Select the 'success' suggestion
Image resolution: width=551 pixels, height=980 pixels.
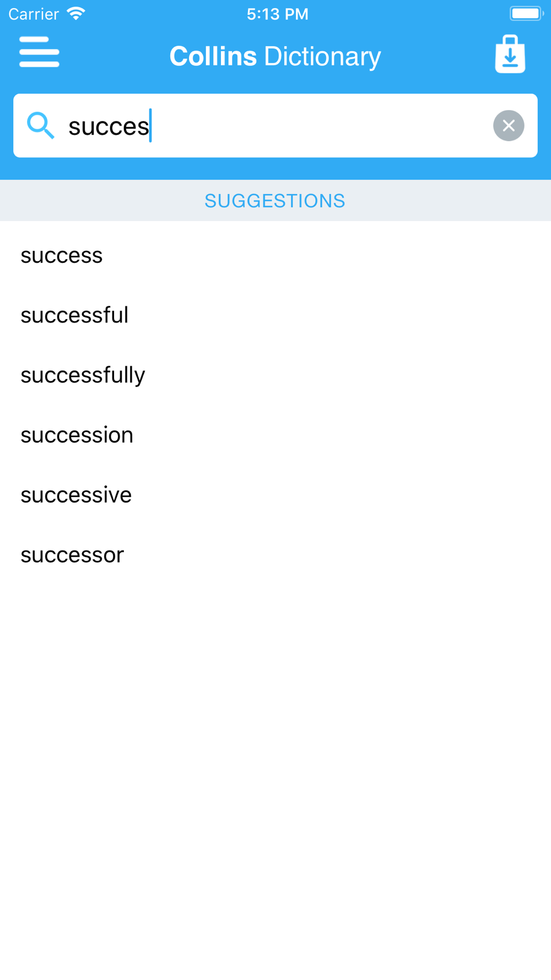click(275, 256)
